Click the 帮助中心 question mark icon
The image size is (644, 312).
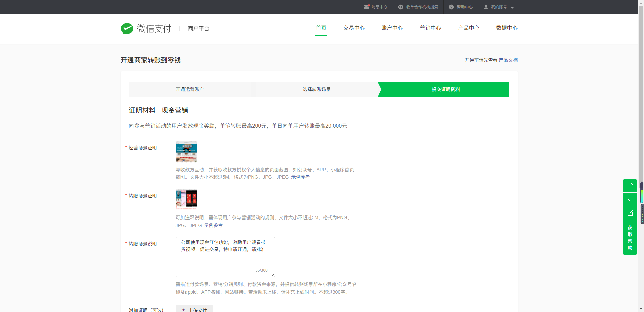coord(451,7)
